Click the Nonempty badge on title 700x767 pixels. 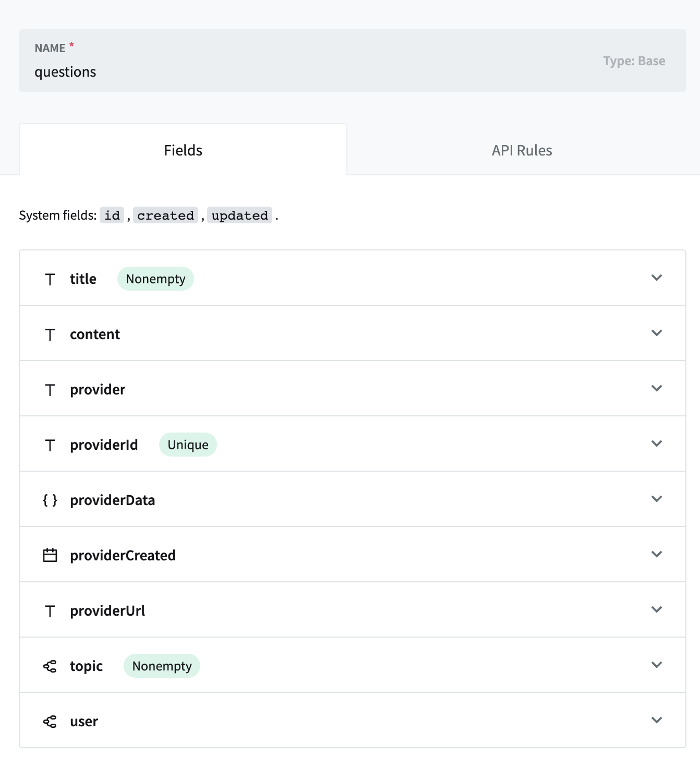point(155,279)
